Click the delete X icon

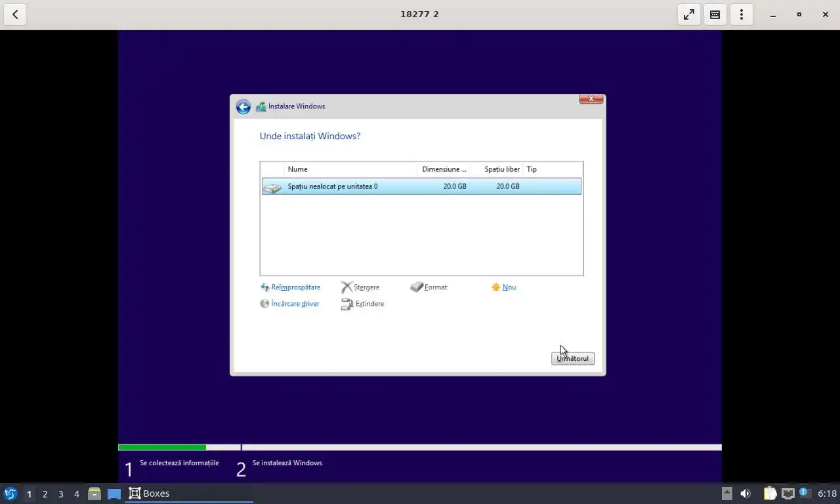[346, 287]
